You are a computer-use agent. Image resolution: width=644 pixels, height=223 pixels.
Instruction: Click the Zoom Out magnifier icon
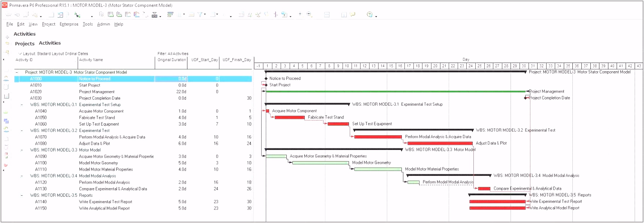309,14
